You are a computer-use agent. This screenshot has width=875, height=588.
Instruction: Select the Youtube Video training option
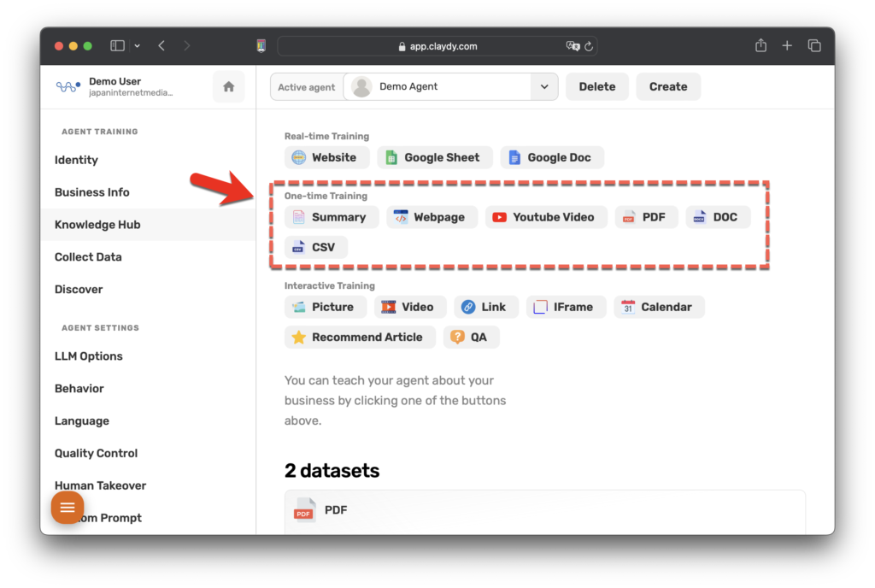546,217
